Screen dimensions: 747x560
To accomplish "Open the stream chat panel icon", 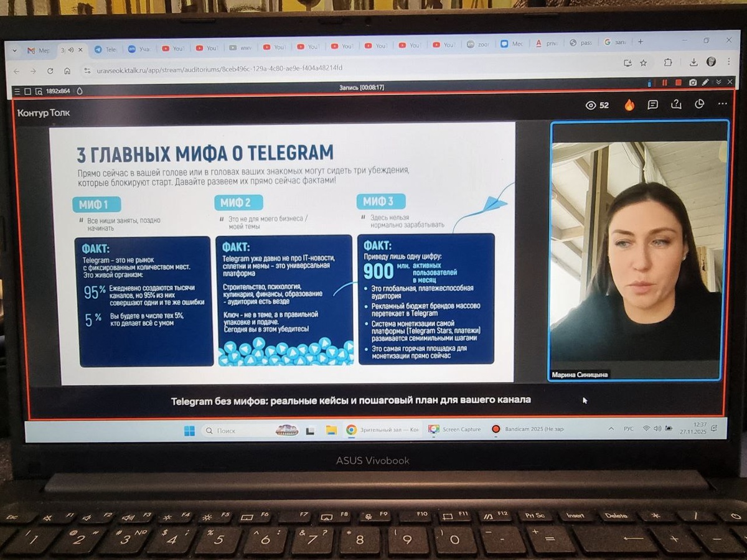I will (x=652, y=105).
